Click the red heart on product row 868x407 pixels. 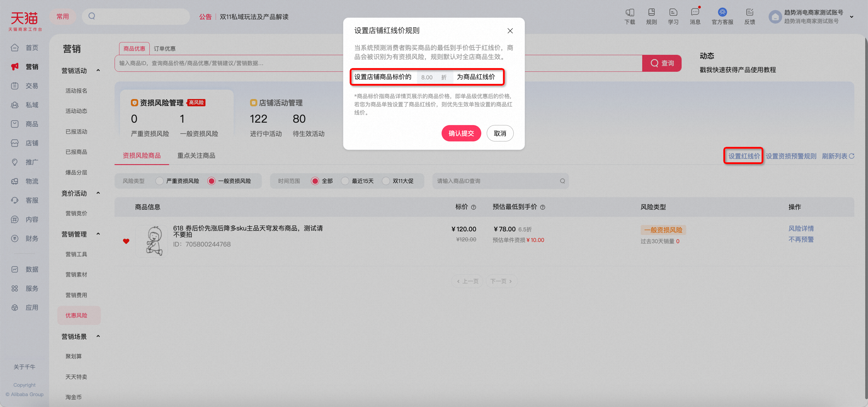pos(126,241)
